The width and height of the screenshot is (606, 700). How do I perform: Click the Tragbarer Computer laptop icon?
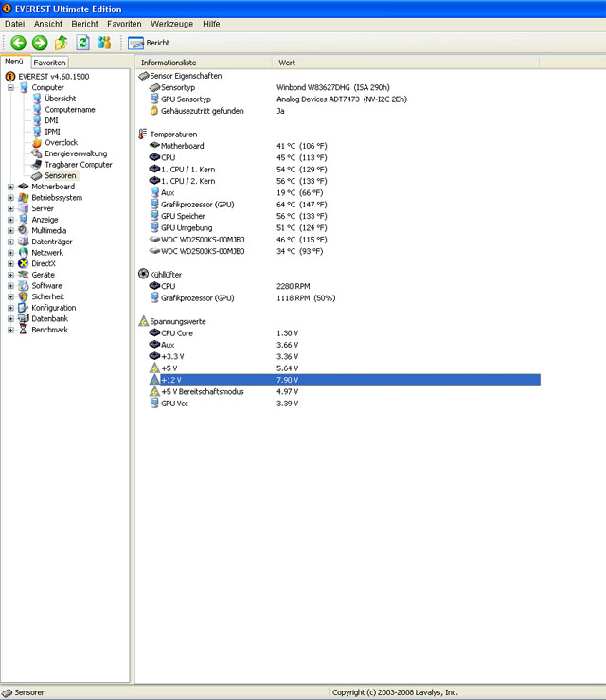[x=37, y=164]
